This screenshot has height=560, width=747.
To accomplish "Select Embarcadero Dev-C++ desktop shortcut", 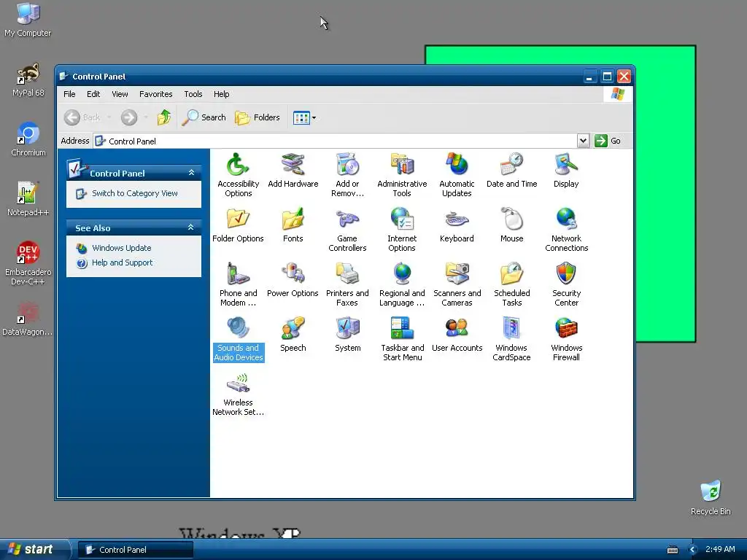I will tap(28, 263).
